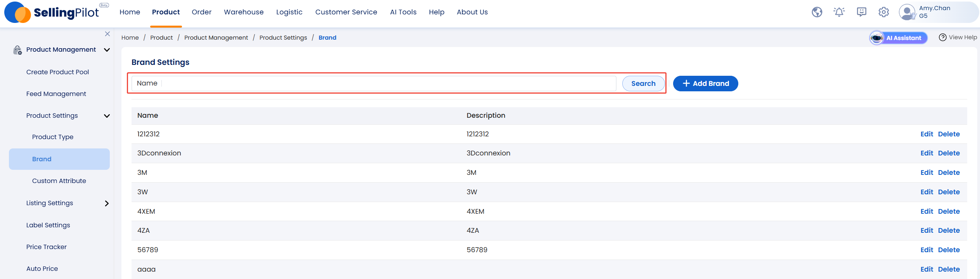
Task: Select the 4XEM description cell
Action: pyautogui.click(x=475, y=211)
